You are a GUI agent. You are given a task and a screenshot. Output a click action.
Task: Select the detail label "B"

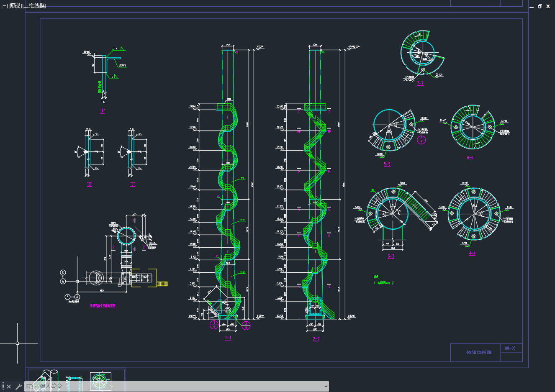pyautogui.click(x=90, y=184)
